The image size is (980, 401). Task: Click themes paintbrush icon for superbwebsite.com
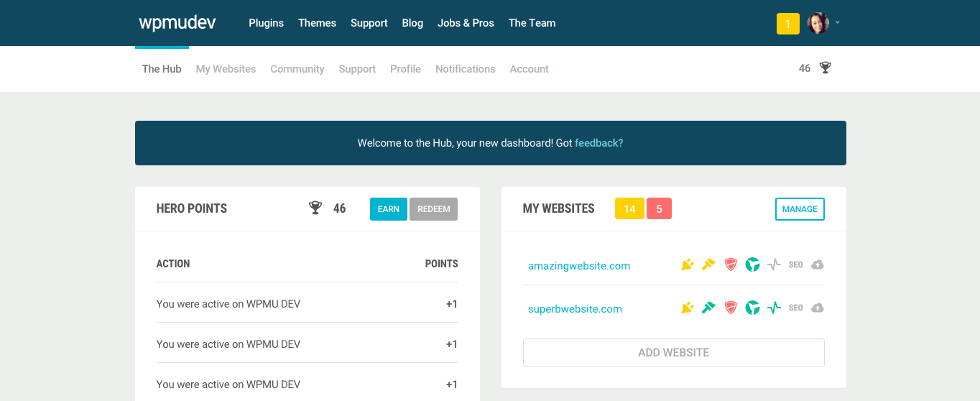tap(709, 308)
